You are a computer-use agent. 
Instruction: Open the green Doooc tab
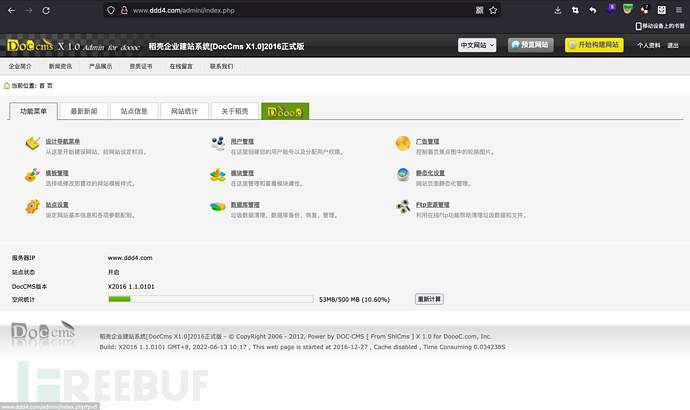[x=285, y=111]
